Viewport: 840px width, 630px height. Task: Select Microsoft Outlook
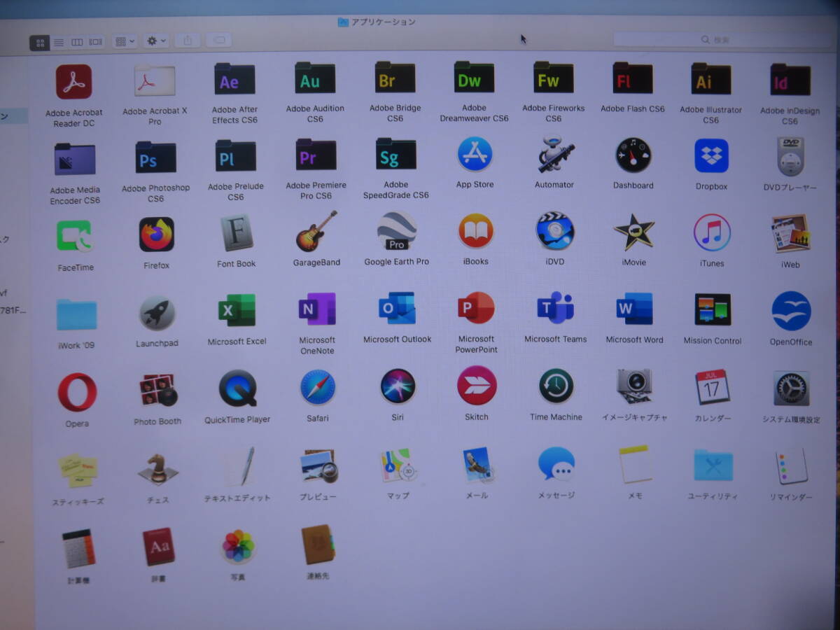pos(397,309)
